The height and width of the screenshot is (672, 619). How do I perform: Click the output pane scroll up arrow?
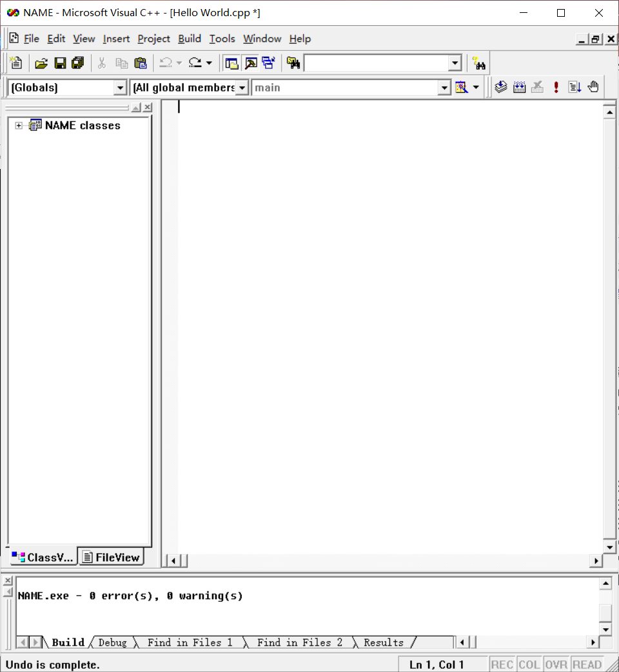tap(605, 583)
